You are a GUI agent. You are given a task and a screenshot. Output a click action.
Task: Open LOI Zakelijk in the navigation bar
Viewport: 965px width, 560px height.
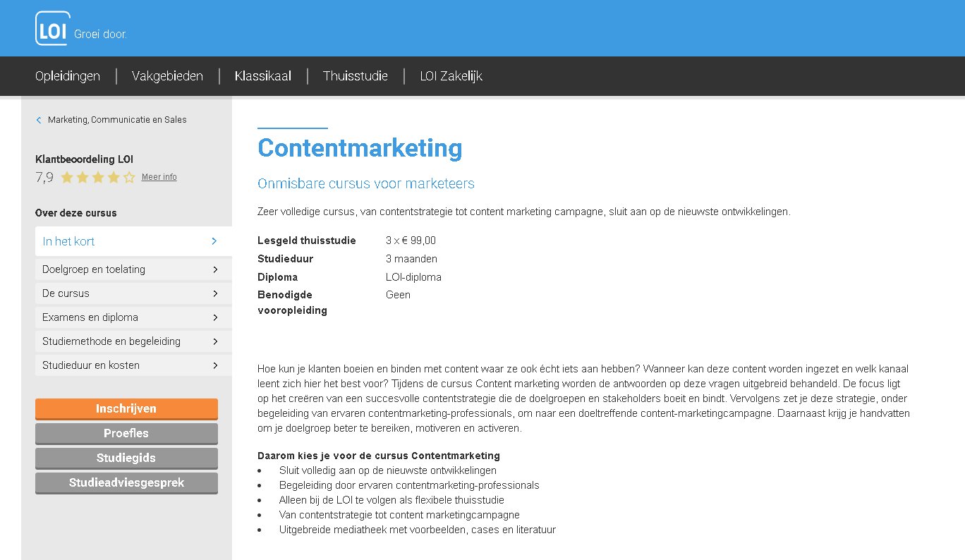click(x=451, y=76)
